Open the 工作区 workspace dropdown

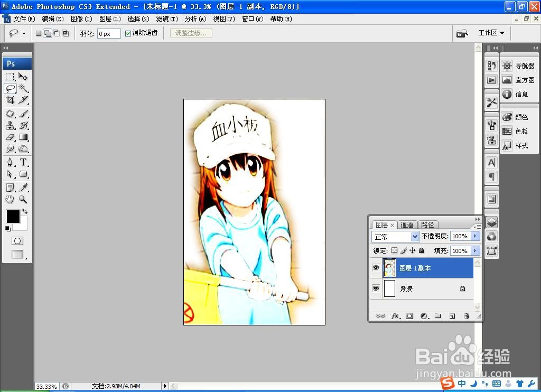click(x=492, y=33)
